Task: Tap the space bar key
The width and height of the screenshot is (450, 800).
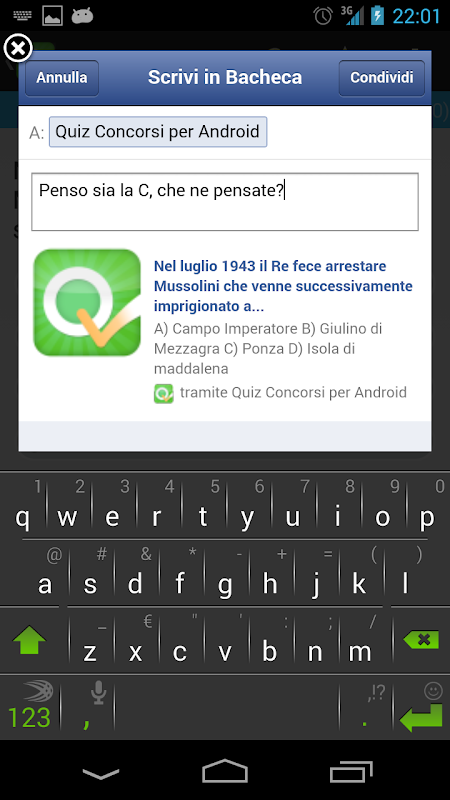Action: point(226,708)
